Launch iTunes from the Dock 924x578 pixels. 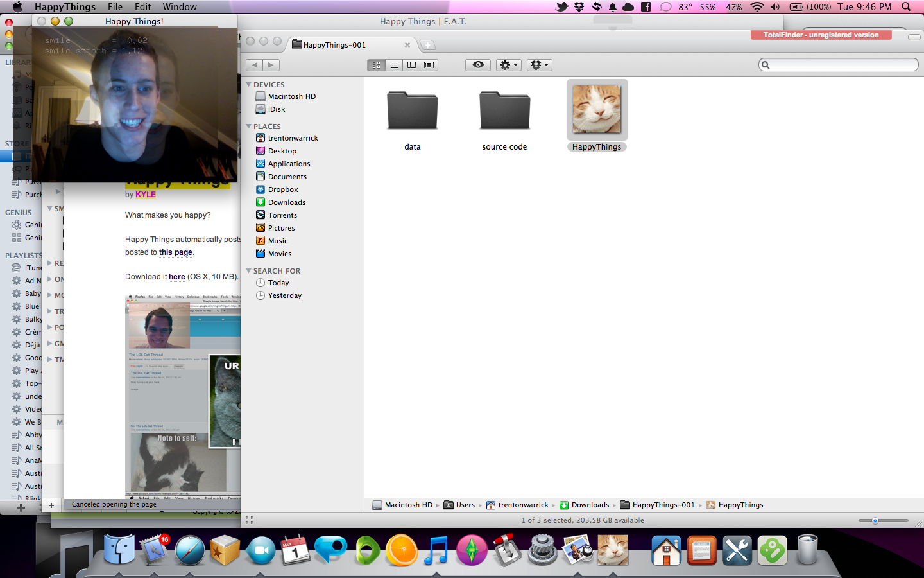click(436, 550)
